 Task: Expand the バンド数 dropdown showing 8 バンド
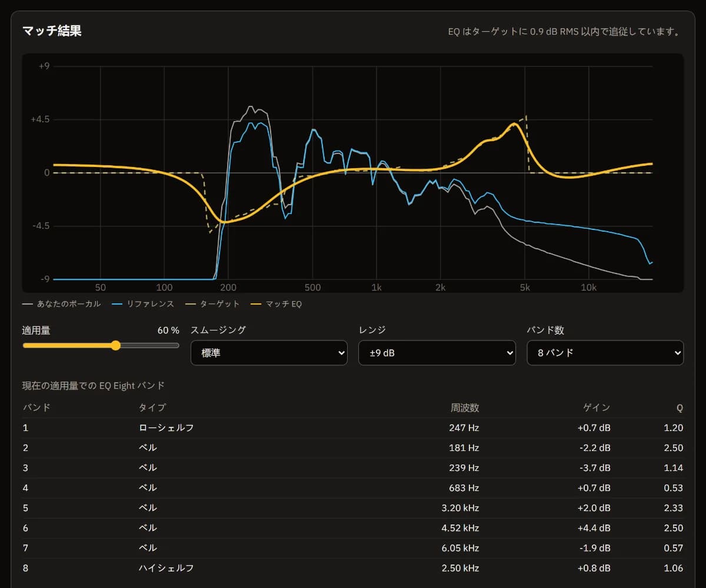coord(605,353)
